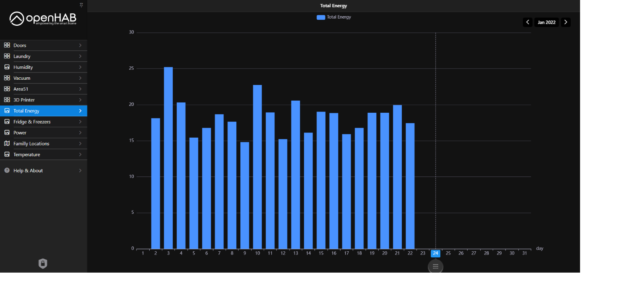Click the bar for day 21
The height and width of the screenshot is (302, 644).
tap(397, 177)
